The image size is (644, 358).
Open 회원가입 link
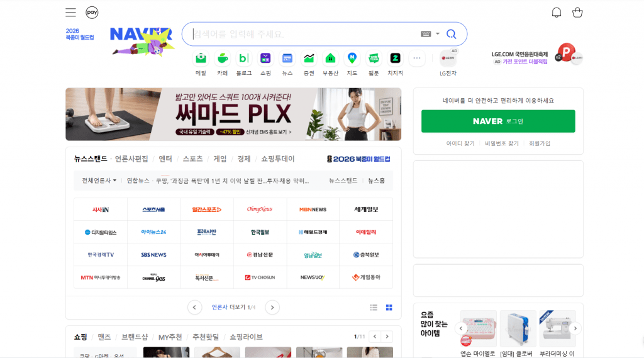pos(539,143)
